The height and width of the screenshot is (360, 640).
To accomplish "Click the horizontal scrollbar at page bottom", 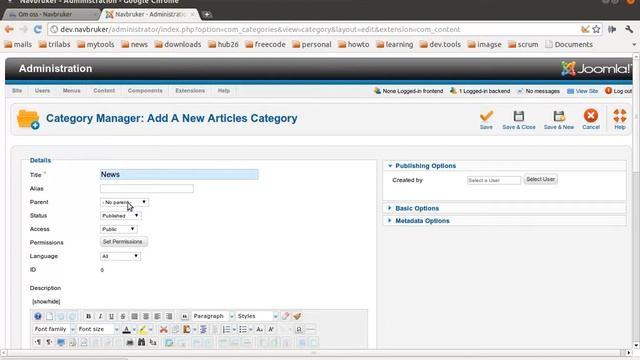I will point(313,353).
